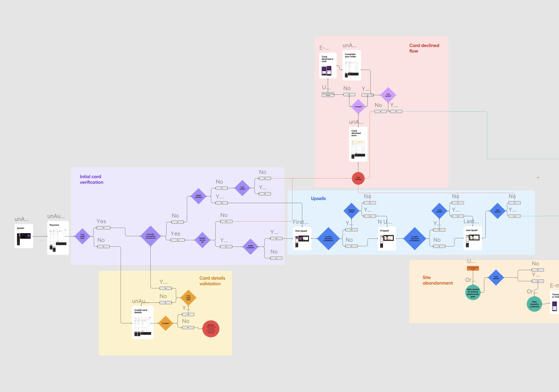Select the Splash screen frame

click(x=24, y=236)
